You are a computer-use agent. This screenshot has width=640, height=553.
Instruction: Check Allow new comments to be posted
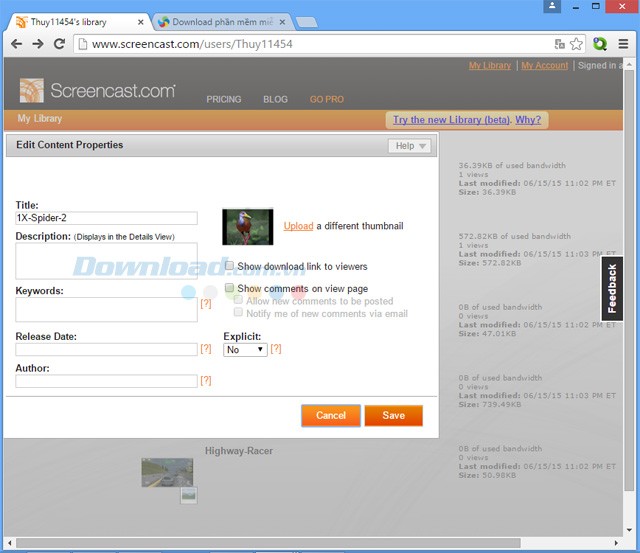[238, 300]
